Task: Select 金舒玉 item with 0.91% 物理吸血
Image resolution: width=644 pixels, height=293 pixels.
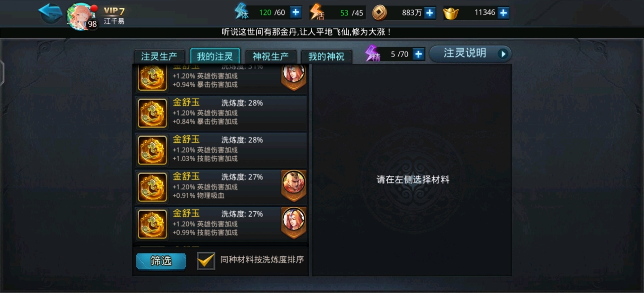Action: click(x=221, y=187)
